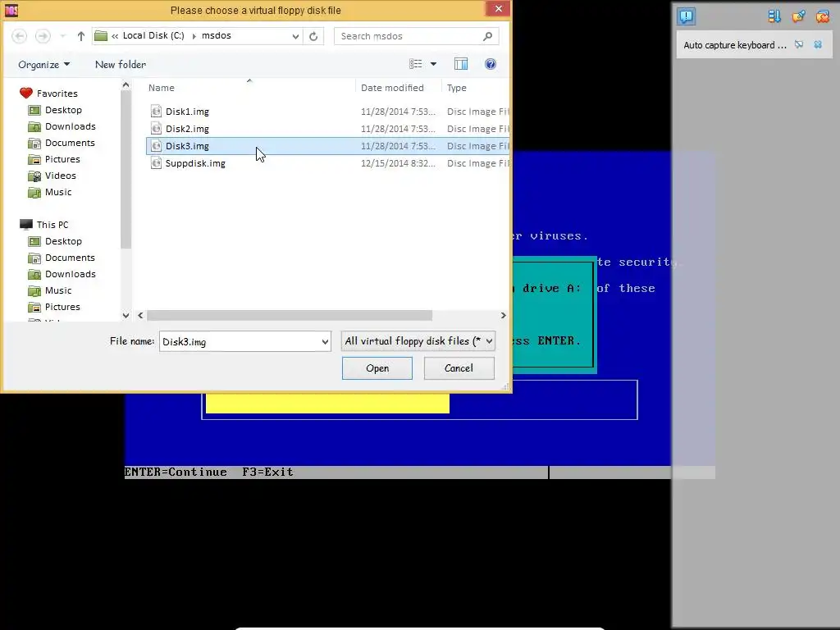This screenshot has height=630, width=840.
Task: Select the Disk3.img file
Action: pyautogui.click(x=328, y=146)
